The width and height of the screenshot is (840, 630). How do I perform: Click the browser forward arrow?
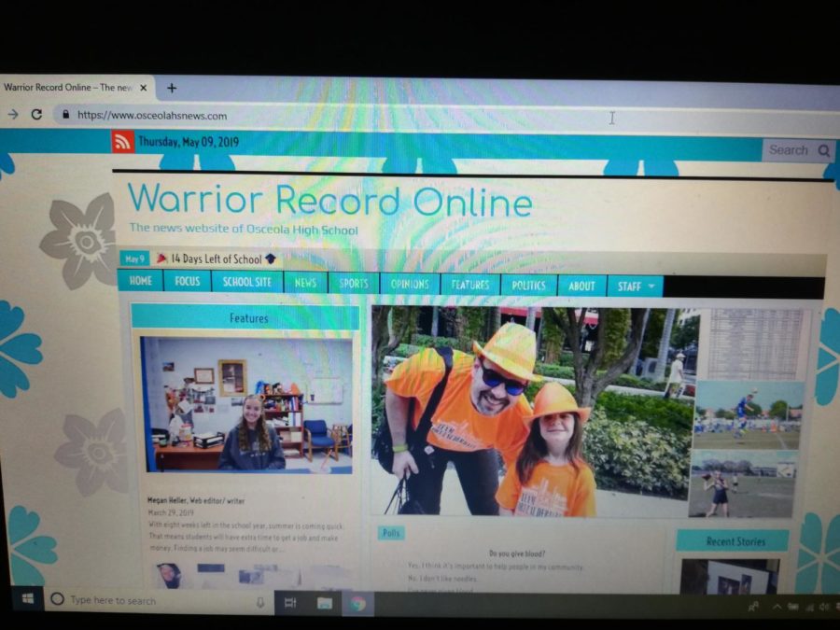[12, 114]
